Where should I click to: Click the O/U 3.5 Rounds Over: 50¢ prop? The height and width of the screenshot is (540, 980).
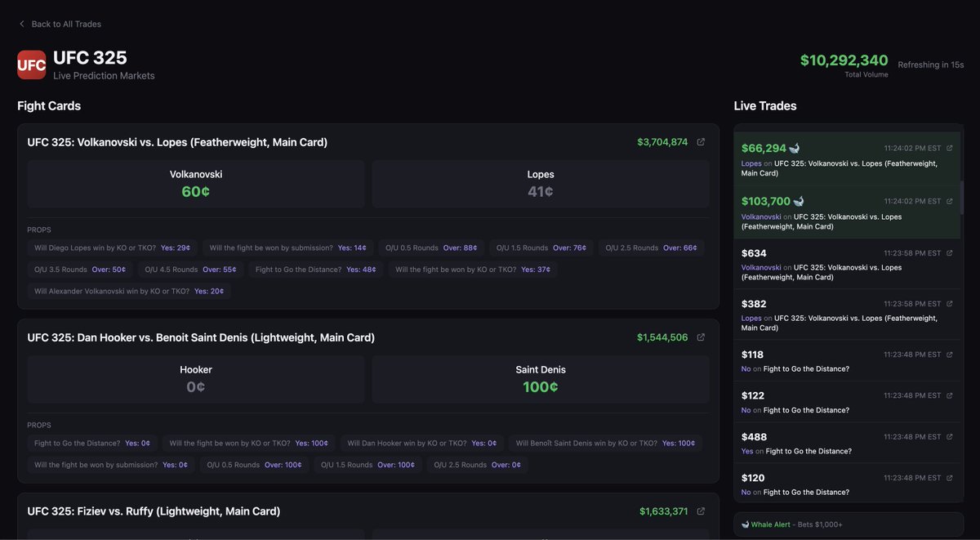coord(80,269)
